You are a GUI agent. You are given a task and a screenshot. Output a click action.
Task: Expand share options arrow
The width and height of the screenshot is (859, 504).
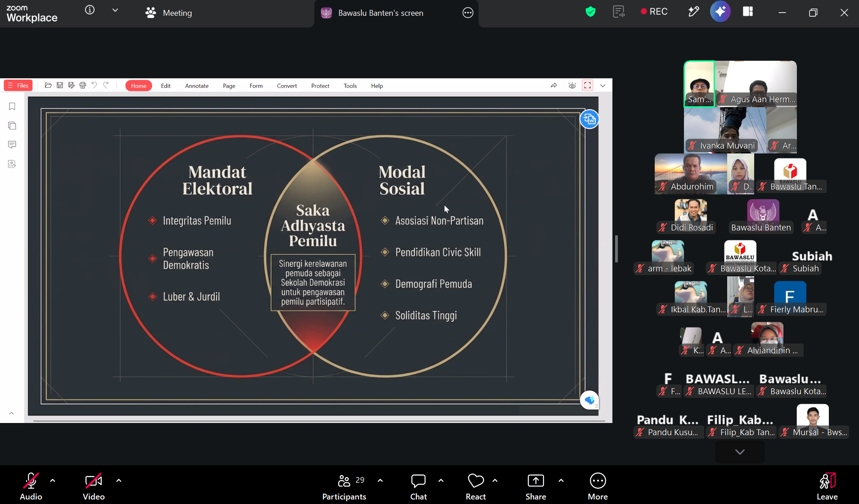[561, 481]
